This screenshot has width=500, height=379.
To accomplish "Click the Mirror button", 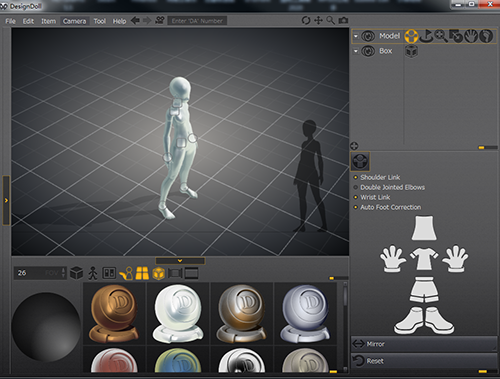I will coord(424,344).
